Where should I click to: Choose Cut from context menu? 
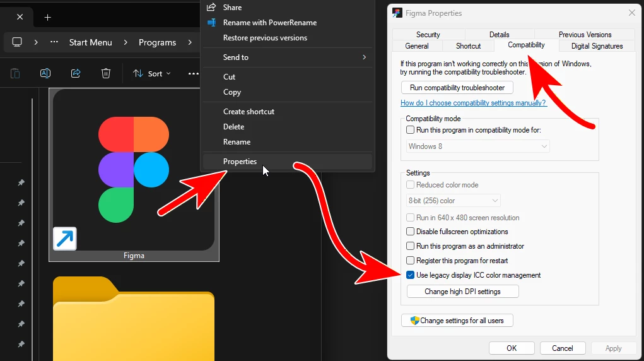point(229,77)
